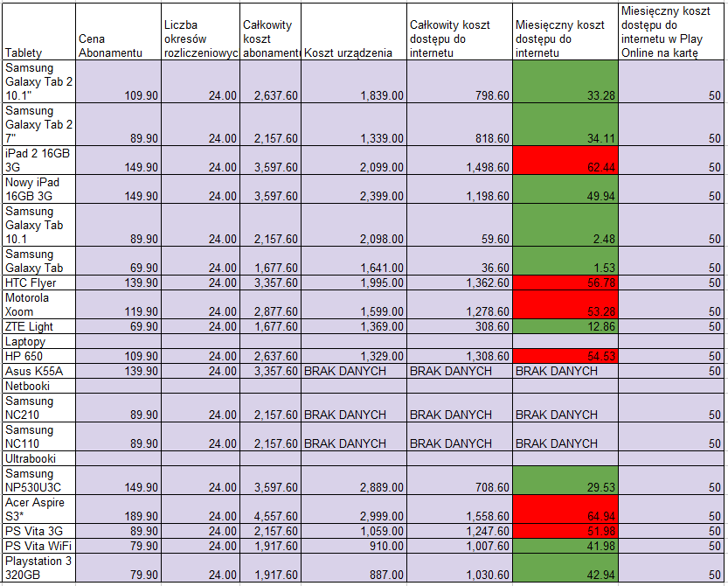Click the green cell showing 42.94
This screenshot has height=586, width=728.
565,568
